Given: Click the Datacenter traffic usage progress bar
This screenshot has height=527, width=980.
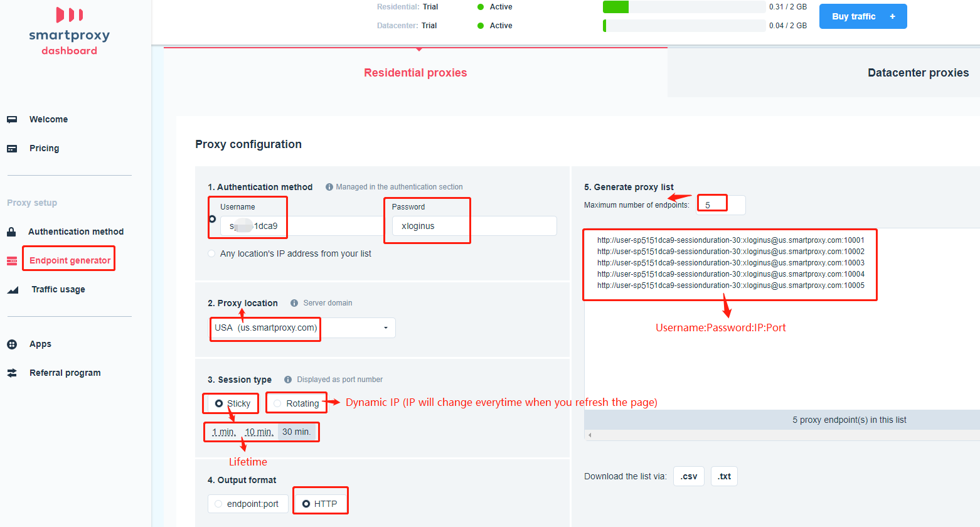Looking at the screenshot, I should pos(684,26).
